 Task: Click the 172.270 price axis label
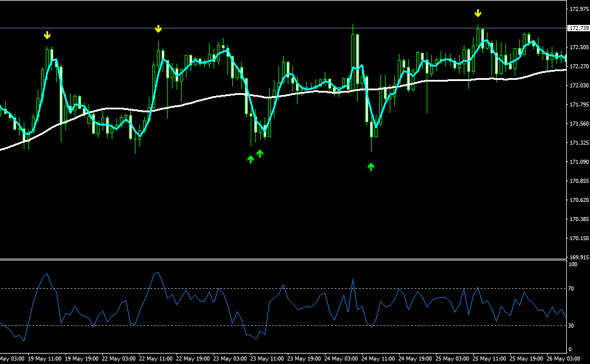[x=579, y=67]
